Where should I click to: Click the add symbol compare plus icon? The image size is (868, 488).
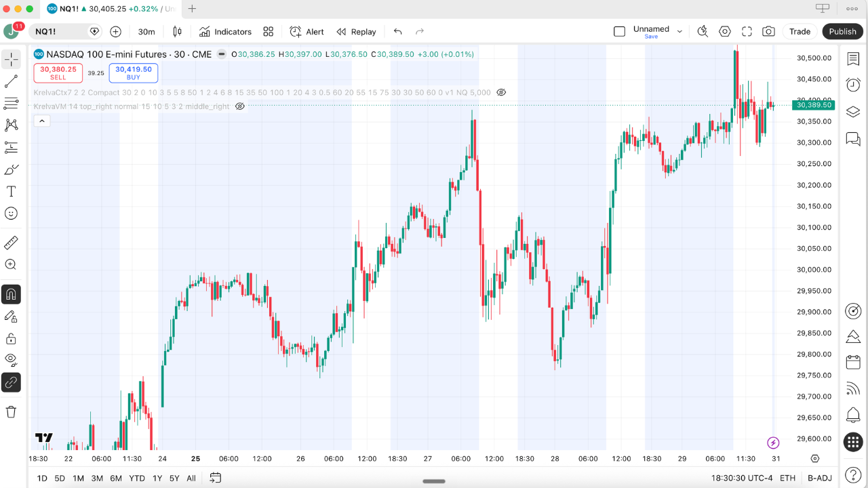[115, 31]
